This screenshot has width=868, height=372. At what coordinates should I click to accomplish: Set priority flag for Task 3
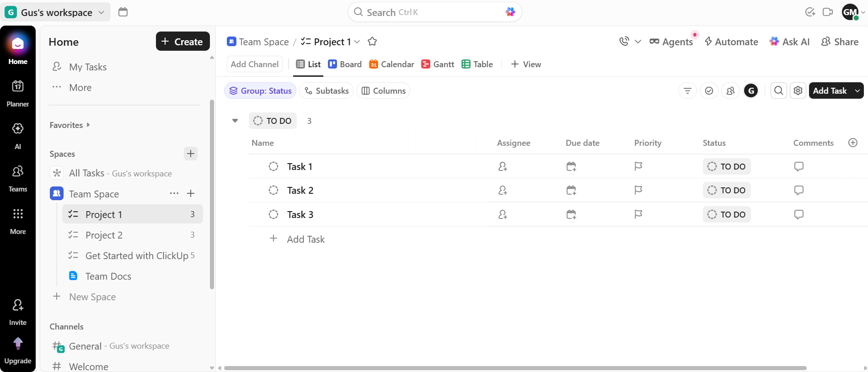(638, 214)
